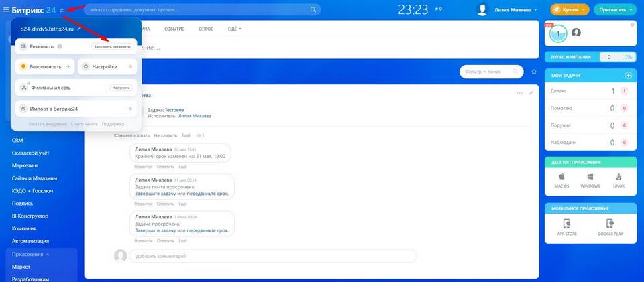Open the Делаю tasks row
The image size is (644, 282).
590,91
